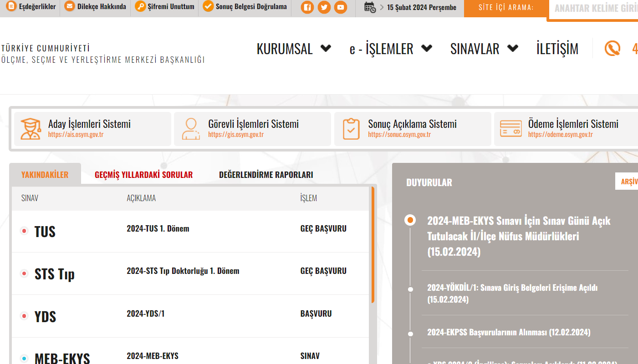The width and height of the screenshot is (638, 364).
Task: Switch to GEÇMİŞ YILLARDAKİ SORULAR tab
Action: 143,175
